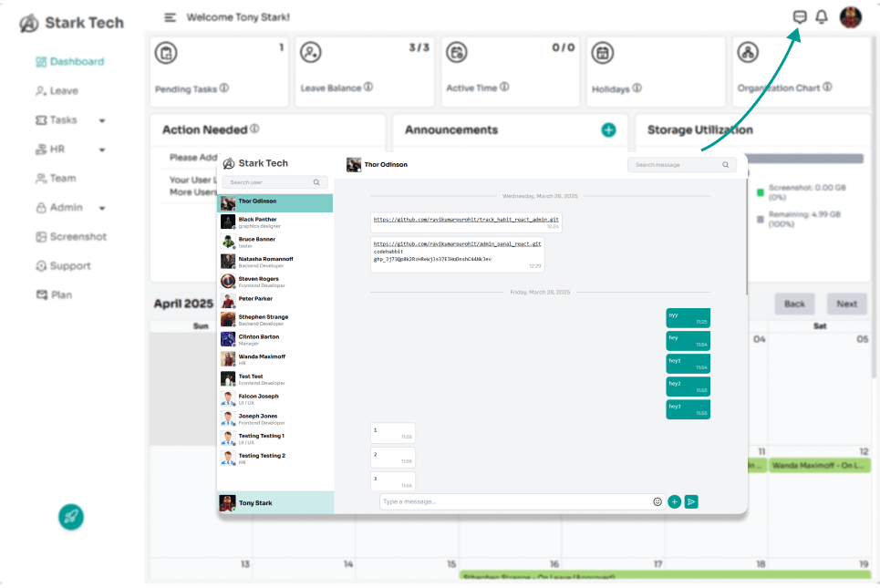Image resolution: width=880 pixels, height=588 pixels.
Task: Toggle the hamburger sidebar menu icon
Action: 170,17
